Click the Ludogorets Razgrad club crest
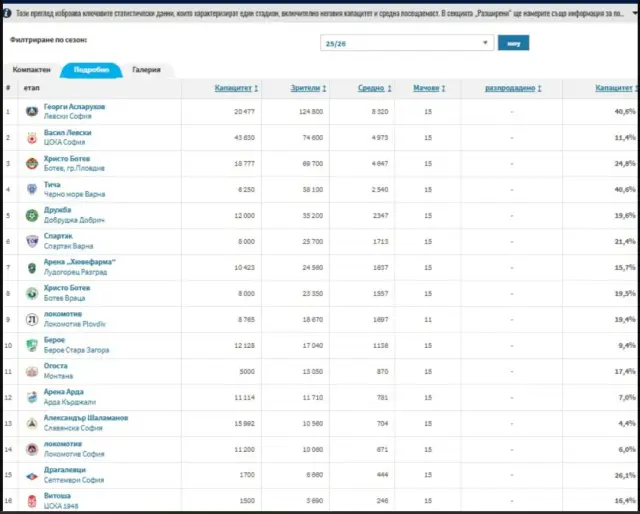Image resolution: width=640 pixels, height=514 pixels. point(33,267)
